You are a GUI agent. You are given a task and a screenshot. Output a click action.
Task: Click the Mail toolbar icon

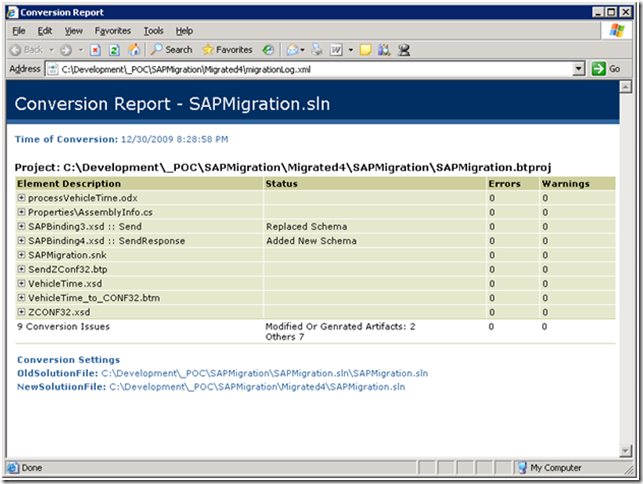pos(294,49)
